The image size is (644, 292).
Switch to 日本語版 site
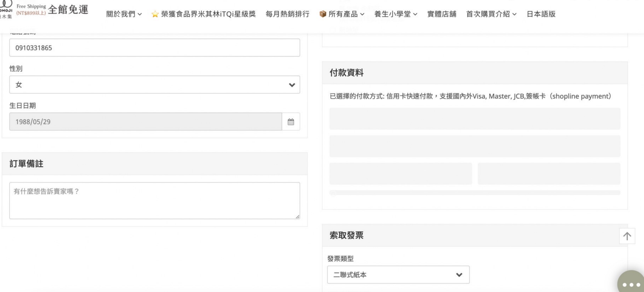(x=541, y=14)
